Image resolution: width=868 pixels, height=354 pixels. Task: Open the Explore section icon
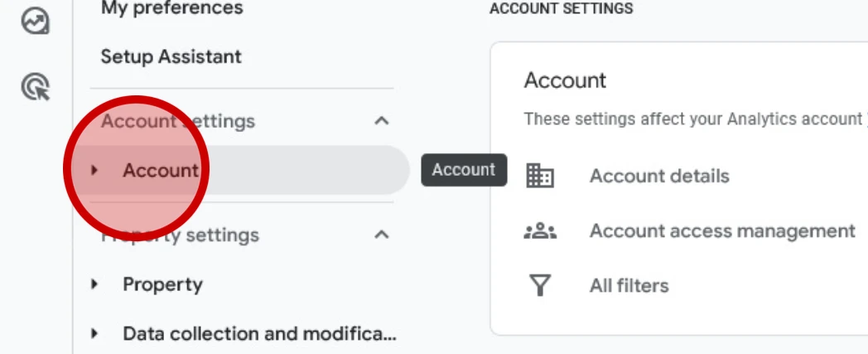[36, 22]
